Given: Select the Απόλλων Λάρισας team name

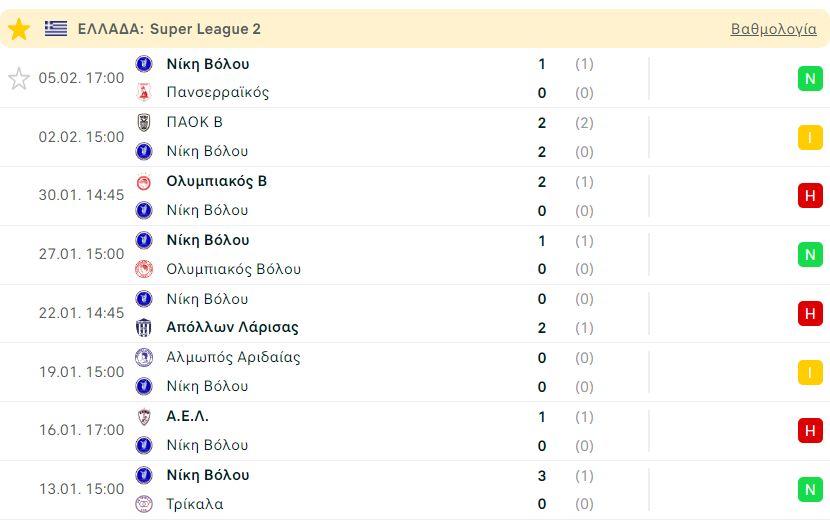Looking at the screenshot, I should [x=232, y=328].
